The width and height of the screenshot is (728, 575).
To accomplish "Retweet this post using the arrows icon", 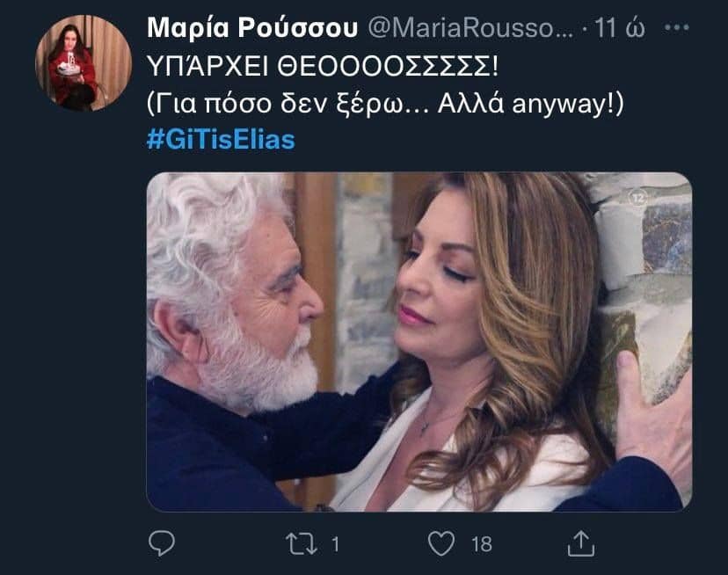I will point(302,543).
